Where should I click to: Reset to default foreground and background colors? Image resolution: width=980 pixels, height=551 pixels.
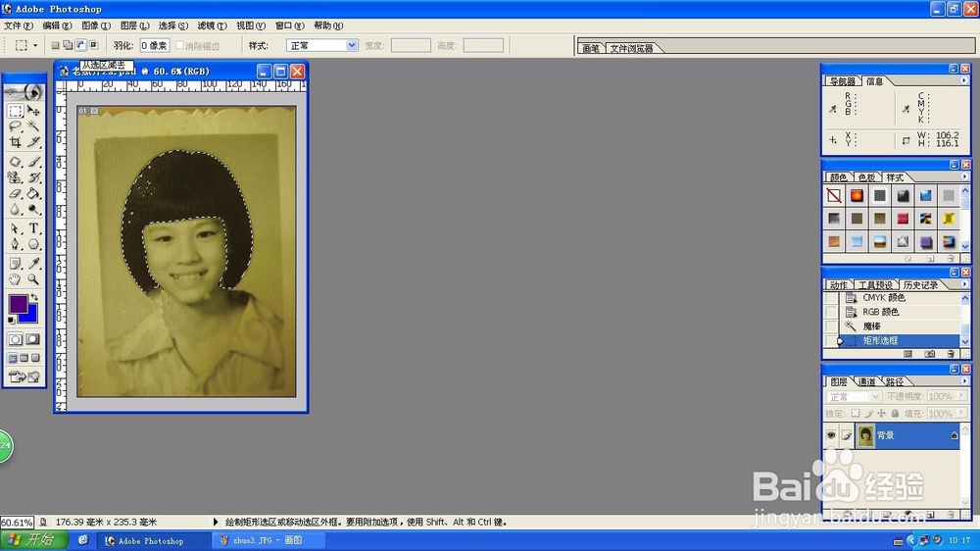[x=11, y=321]
